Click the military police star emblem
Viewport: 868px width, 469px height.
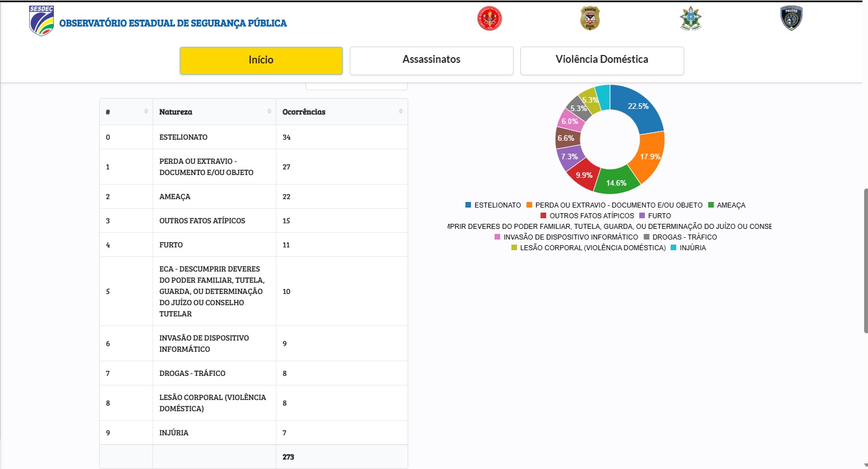(x=690, y=19)
